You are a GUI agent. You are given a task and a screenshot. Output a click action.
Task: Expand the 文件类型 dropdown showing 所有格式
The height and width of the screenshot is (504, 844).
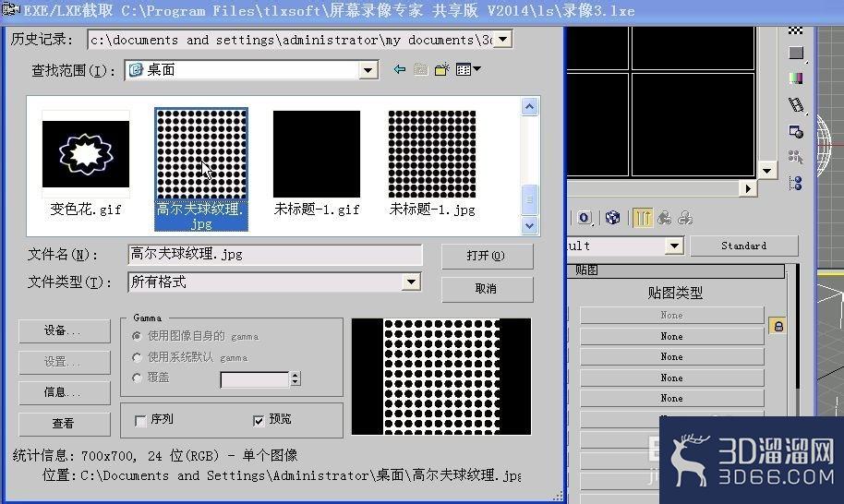click(x=412, y=282)
